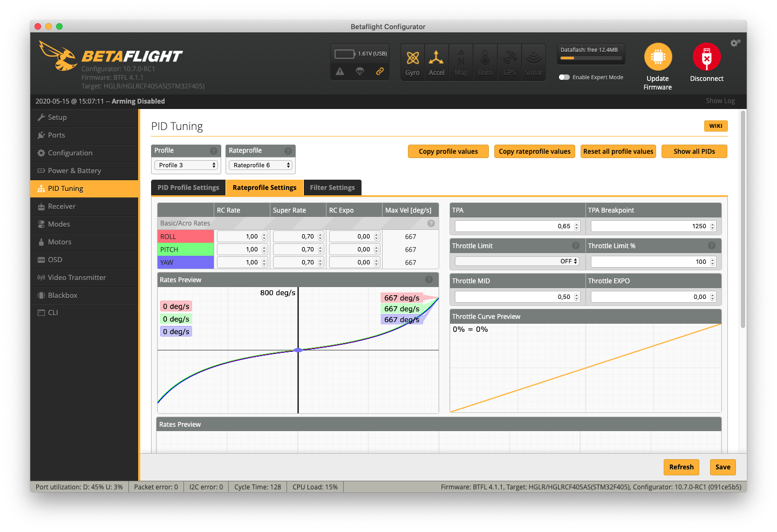Open the Ports section

click(84, 135)
